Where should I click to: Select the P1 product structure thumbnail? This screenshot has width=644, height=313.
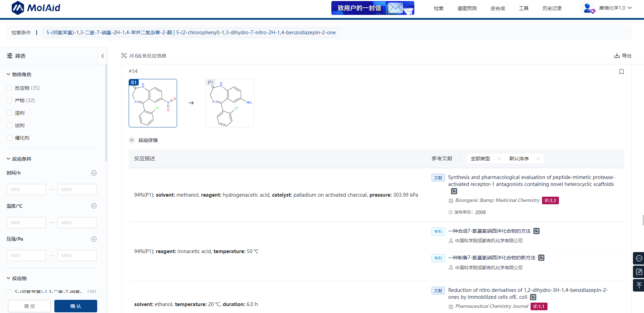click(229, 103)
